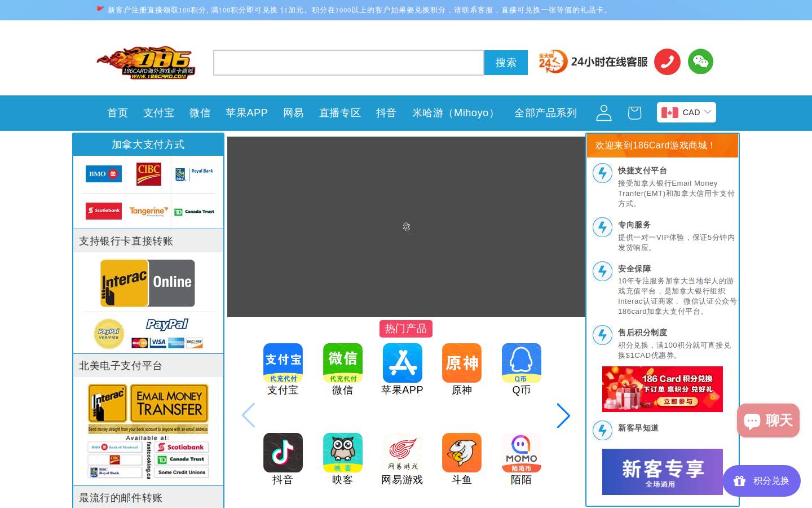Click the PayPal Verified logo

coord(109,334)
